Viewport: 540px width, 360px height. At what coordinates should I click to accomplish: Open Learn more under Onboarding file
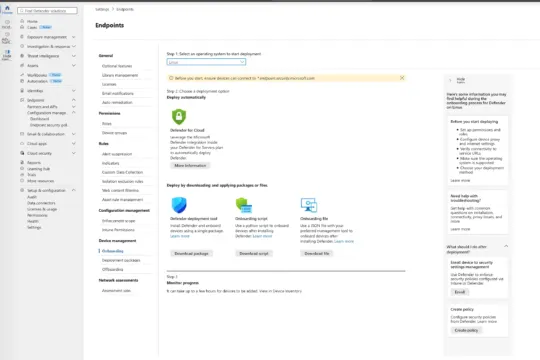pyautogui.click(x=344, y=241)
